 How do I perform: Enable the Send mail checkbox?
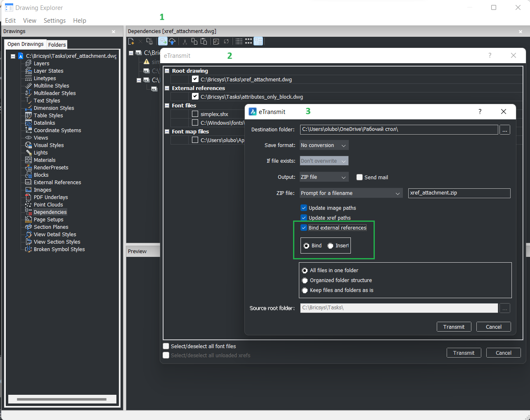click(x=360, y=177)
